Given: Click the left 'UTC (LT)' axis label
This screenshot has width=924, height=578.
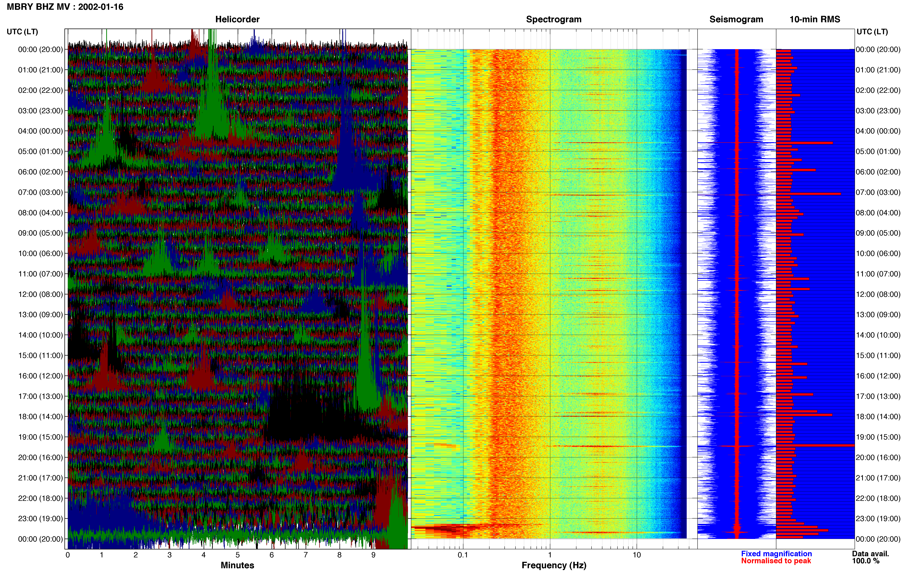Looking at the screenshot, I should click(x=22, y=32).
